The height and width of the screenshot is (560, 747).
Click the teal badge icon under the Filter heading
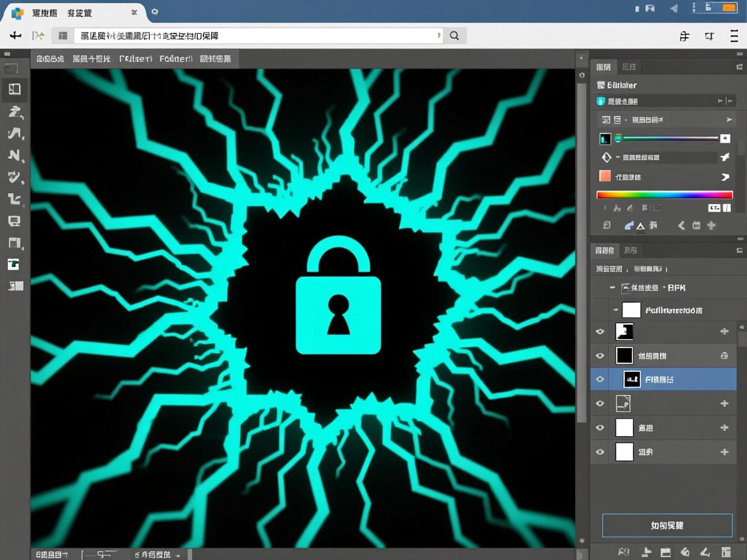point(600,101)
